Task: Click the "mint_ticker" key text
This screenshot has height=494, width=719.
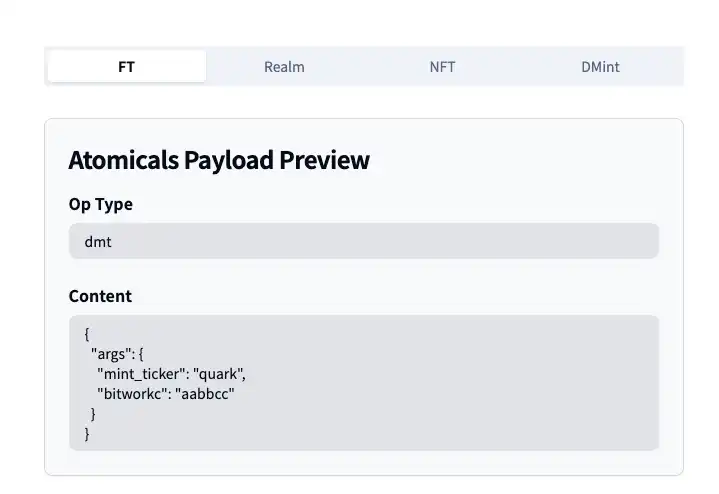Action: pos(141,373)
